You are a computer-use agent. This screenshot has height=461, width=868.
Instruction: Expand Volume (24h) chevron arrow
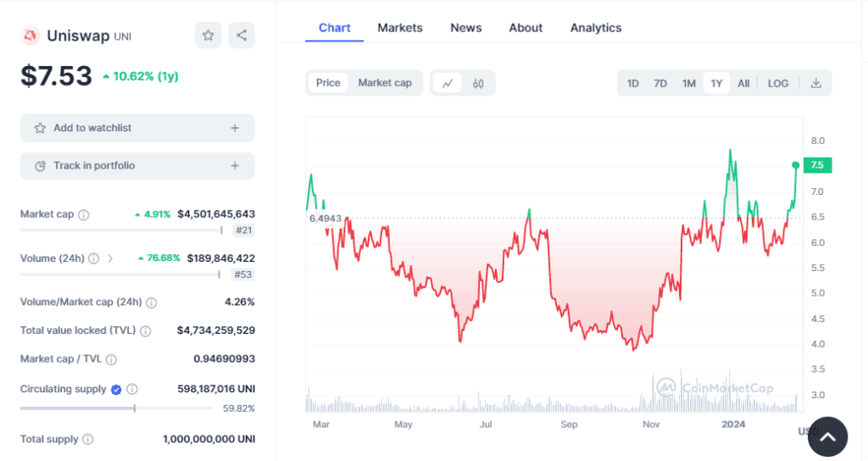pyautogui.click(x=110, y=258)
